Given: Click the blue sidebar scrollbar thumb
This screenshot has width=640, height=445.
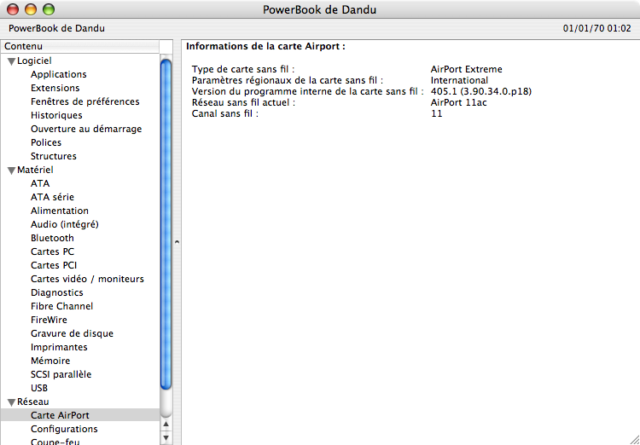Looking at the screenshot, I should (x=166, y=225).
